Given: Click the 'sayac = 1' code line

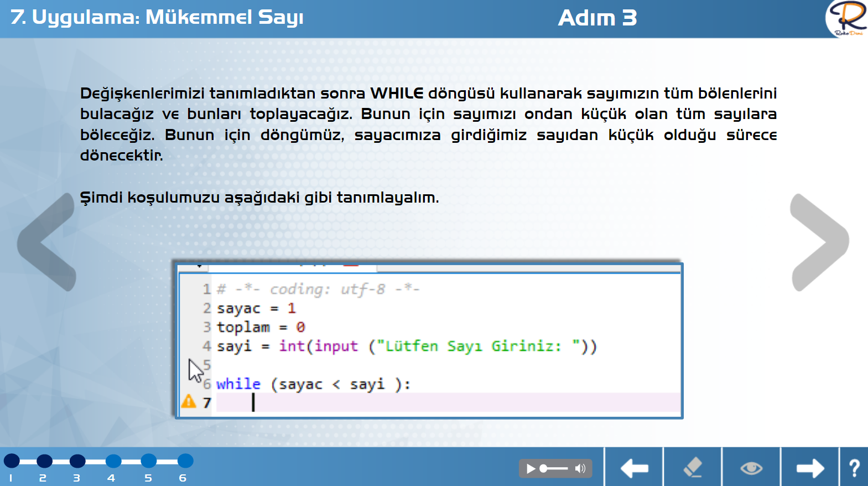Looking at the screenshot, I should pyautogui.click(x=256, y=308).
